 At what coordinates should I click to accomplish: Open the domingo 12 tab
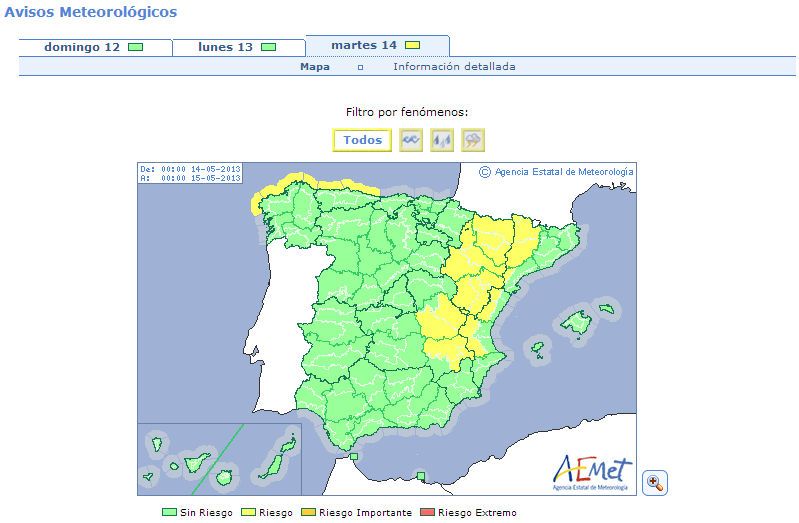point(95,47)
